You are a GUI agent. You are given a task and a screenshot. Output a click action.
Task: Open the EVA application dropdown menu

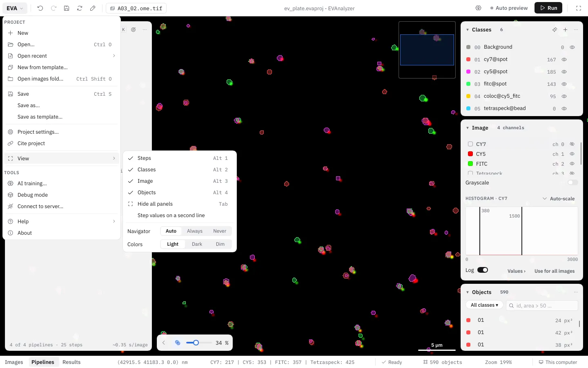tap(15, 8)
